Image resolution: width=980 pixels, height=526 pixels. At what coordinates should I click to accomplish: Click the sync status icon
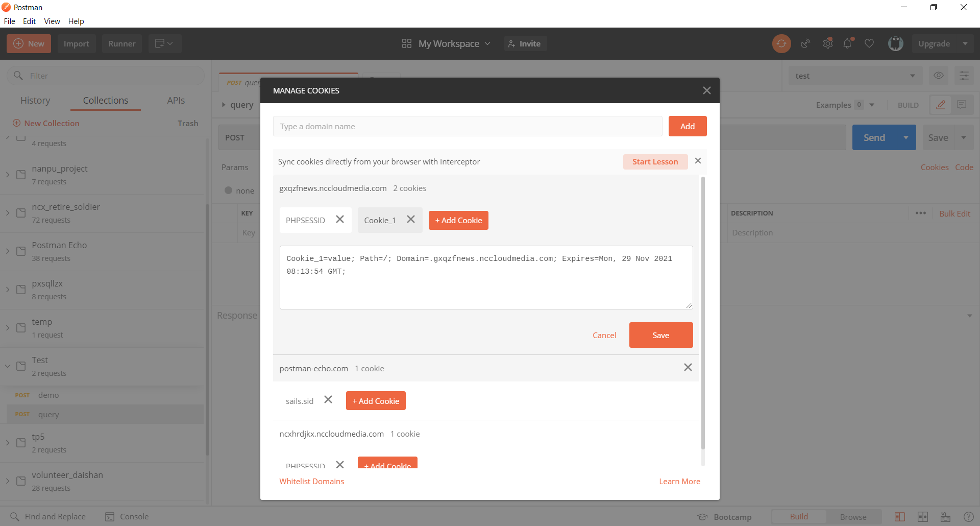[781, 44]
